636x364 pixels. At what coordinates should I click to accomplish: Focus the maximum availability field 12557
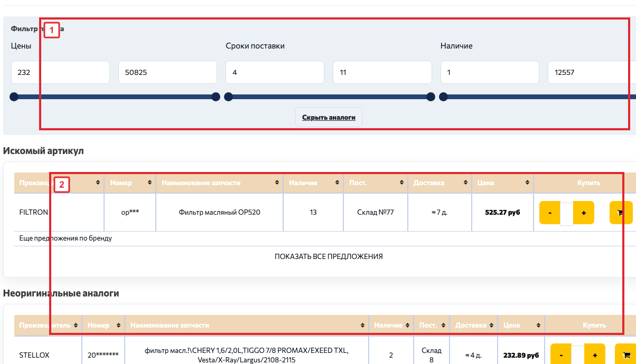click(x=592, y=72)
